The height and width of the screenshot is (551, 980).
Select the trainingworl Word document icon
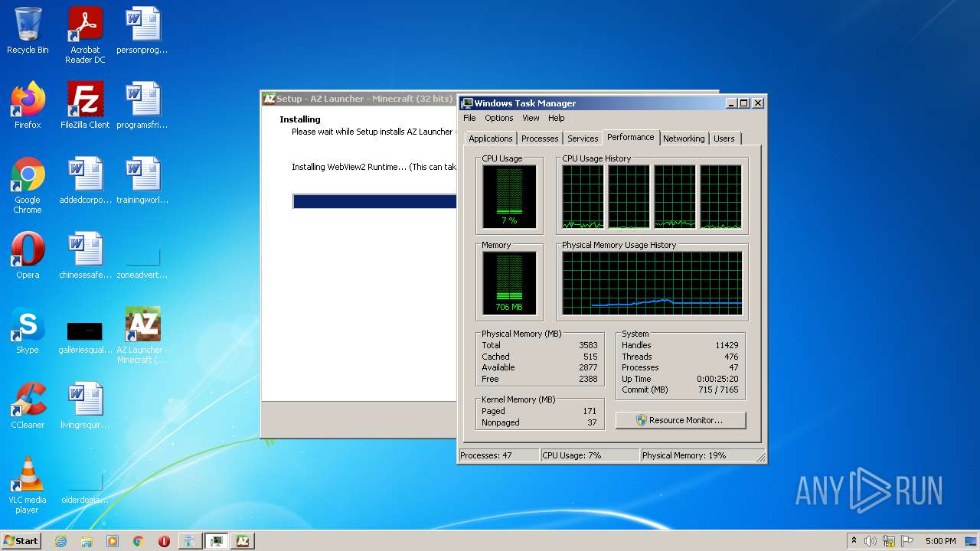pos(142,181)
